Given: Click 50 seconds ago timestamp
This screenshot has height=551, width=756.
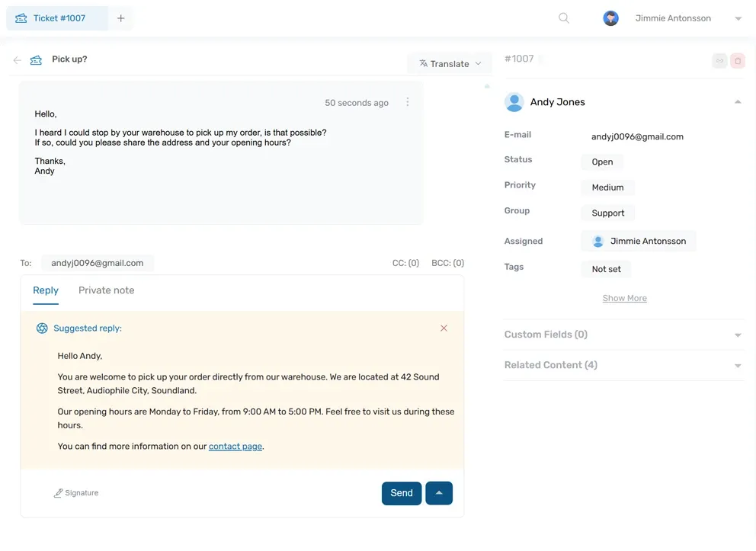Looking at the screenshot, I should (357, 103).
